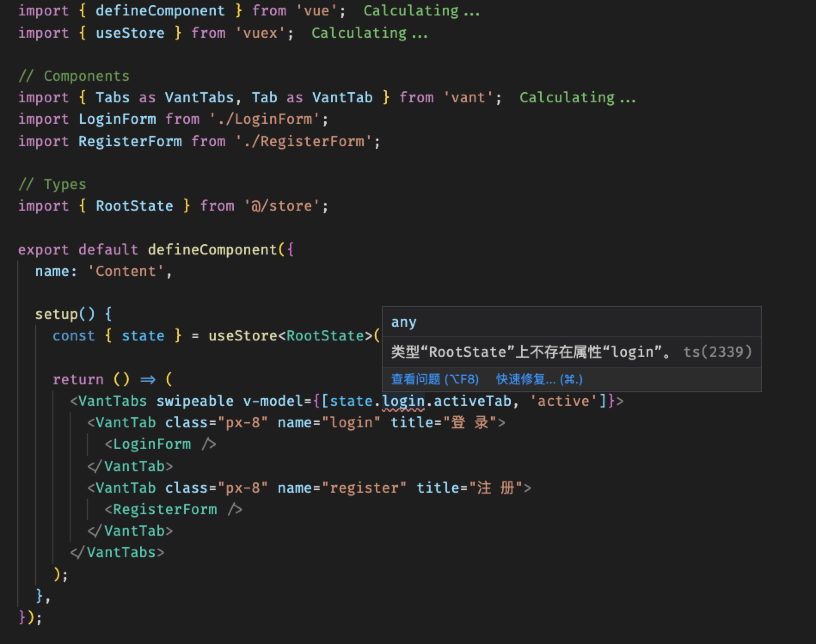Click the 'active' string in v-model
The image size is (816, 644).
[564, 401]
